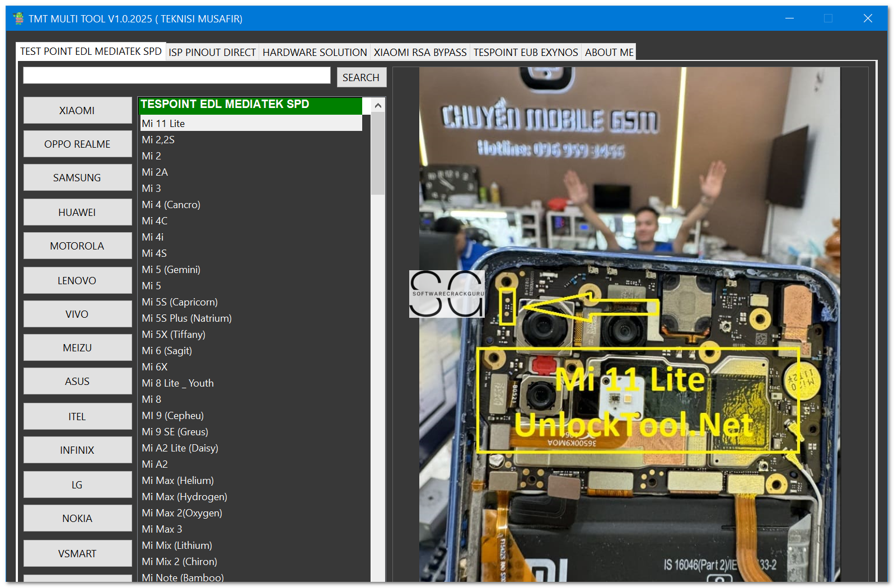Select the TEST POINT EDL MEDIATEK SPD tab
The image size is (894, 588).
pos(91,51)
